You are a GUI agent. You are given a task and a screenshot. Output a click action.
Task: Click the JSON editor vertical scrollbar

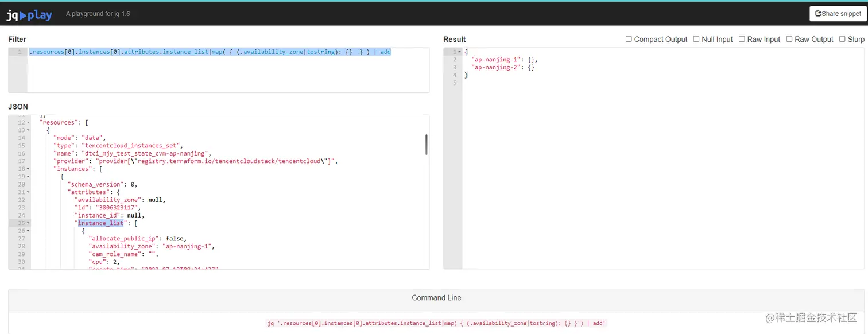coord(426,145)
